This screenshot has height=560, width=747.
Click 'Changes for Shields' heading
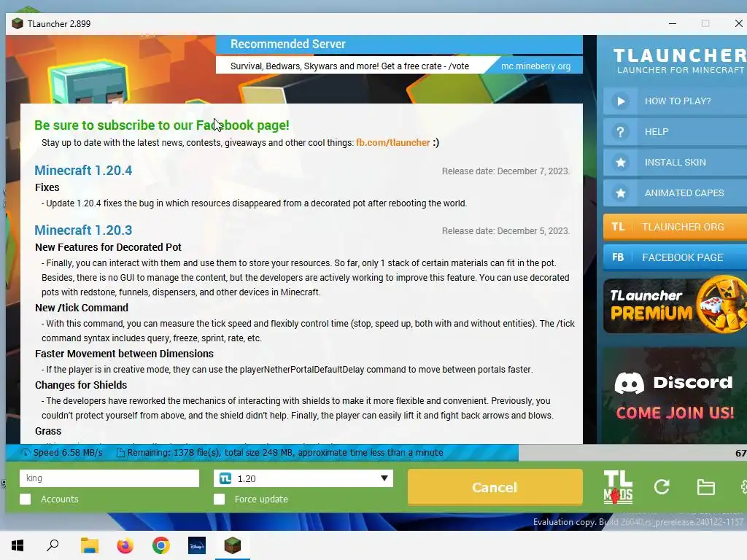tap(81, 385)
